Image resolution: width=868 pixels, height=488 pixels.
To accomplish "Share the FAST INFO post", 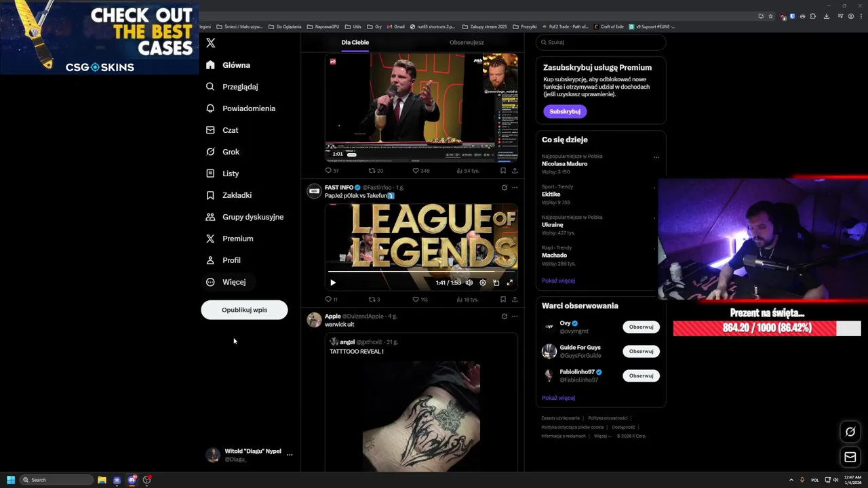I will tap(515, 299).
